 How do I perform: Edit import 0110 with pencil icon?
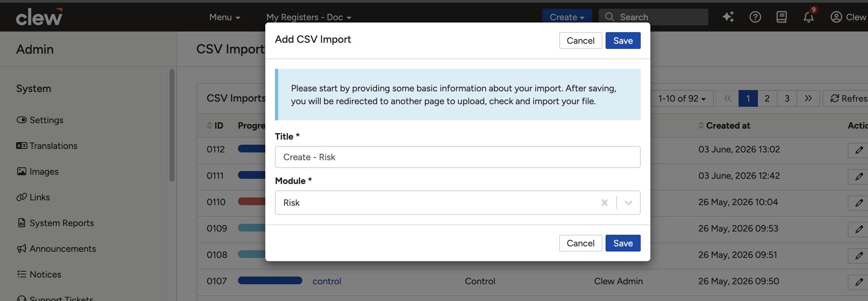pyautogui.click(x=859, y=203)
